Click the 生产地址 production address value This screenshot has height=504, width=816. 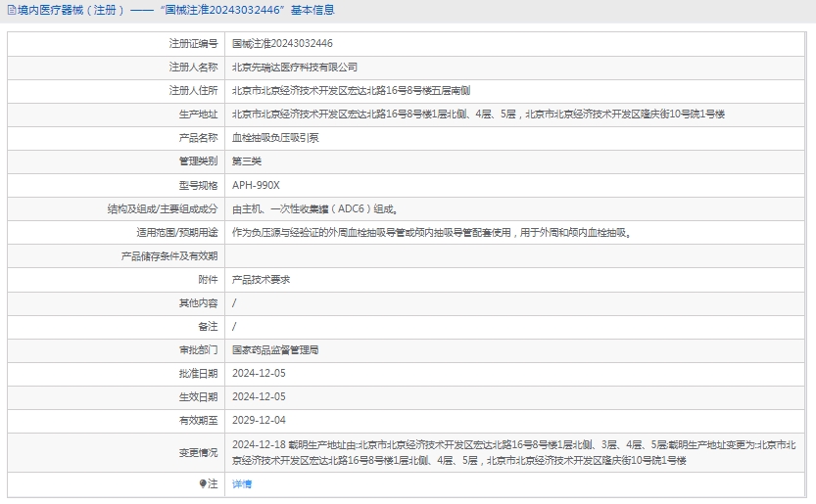[478, 115]
